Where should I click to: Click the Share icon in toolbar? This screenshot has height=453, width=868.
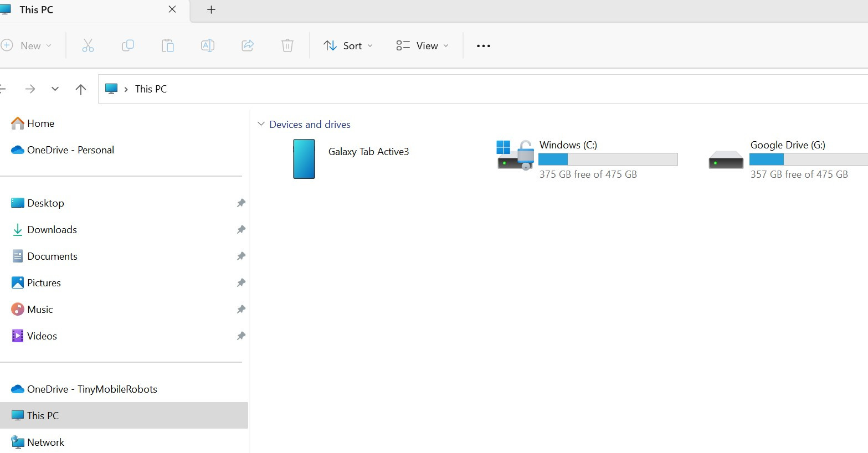click(248, 45)
